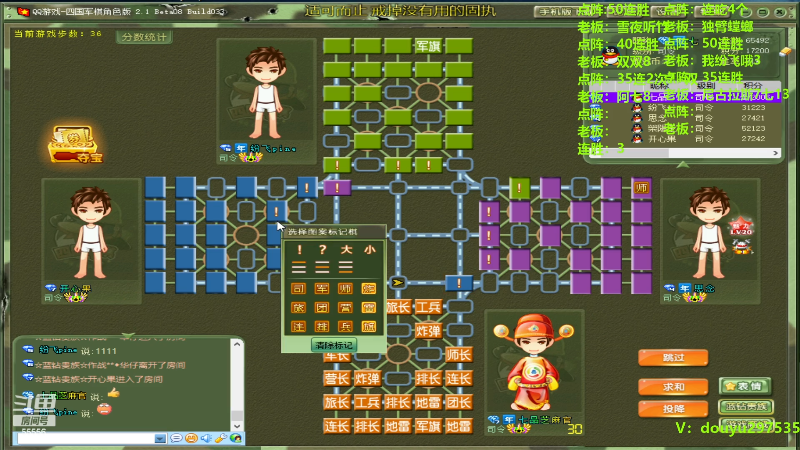Viewport: 800px width, 450px height.
Task: Select player list row with score 27421
Action: point(684,118)
